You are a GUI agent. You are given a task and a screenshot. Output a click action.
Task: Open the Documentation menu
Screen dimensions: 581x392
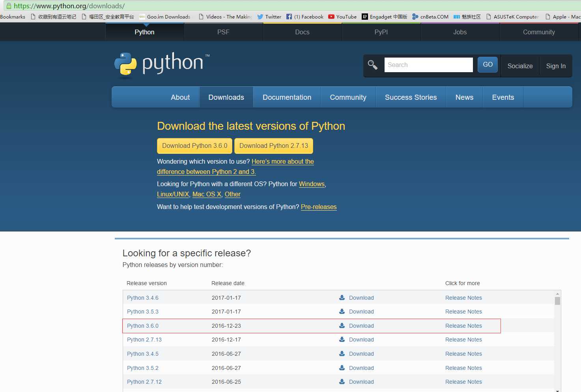pos(287,97)
